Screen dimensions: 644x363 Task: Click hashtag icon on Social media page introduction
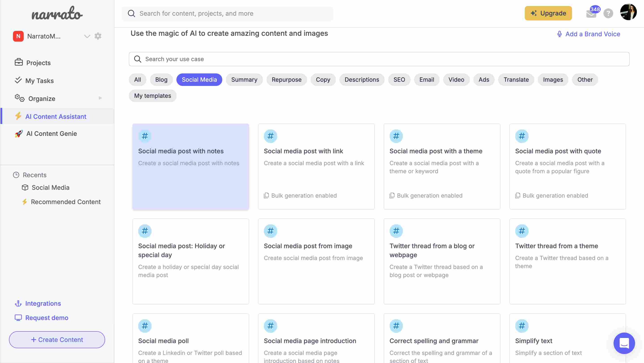(x=271, y=326)
